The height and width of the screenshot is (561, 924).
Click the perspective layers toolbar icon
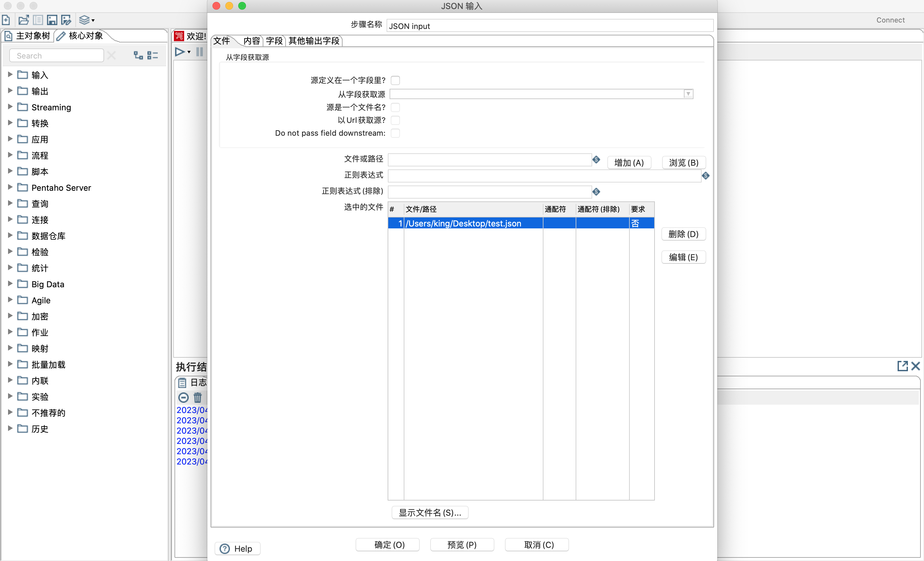85,20
